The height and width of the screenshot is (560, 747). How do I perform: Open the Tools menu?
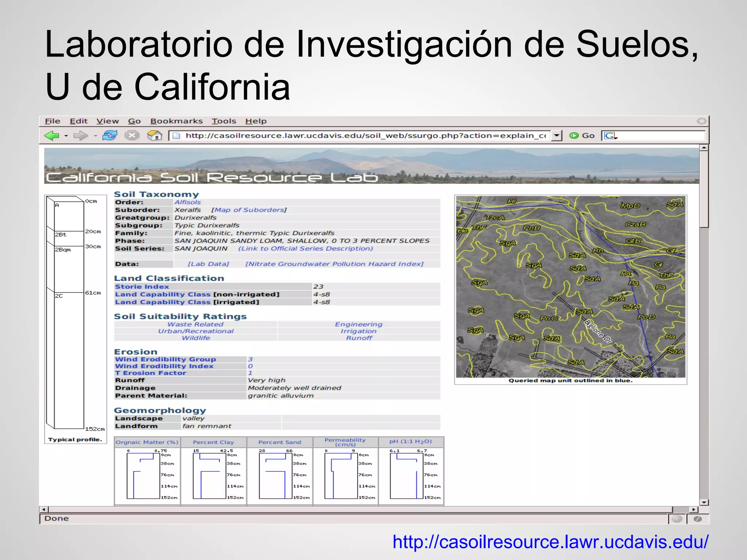coord(224,121)
